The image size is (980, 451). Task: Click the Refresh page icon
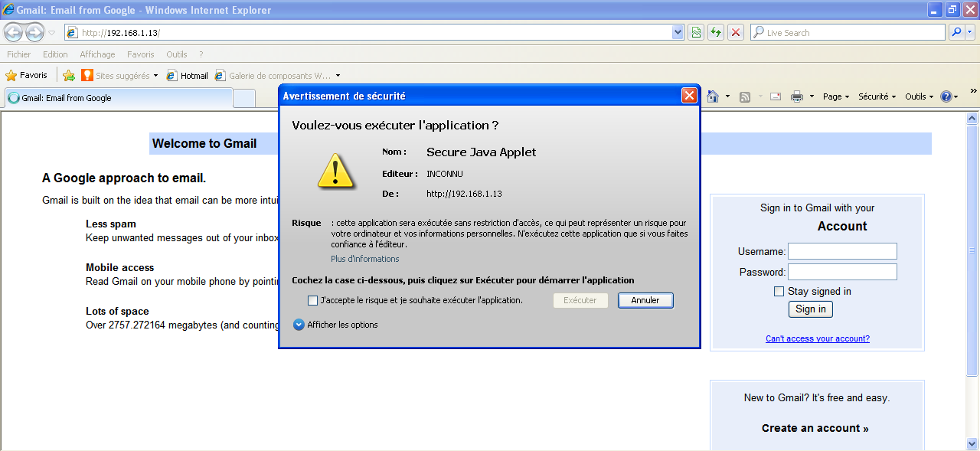(716, 32)
